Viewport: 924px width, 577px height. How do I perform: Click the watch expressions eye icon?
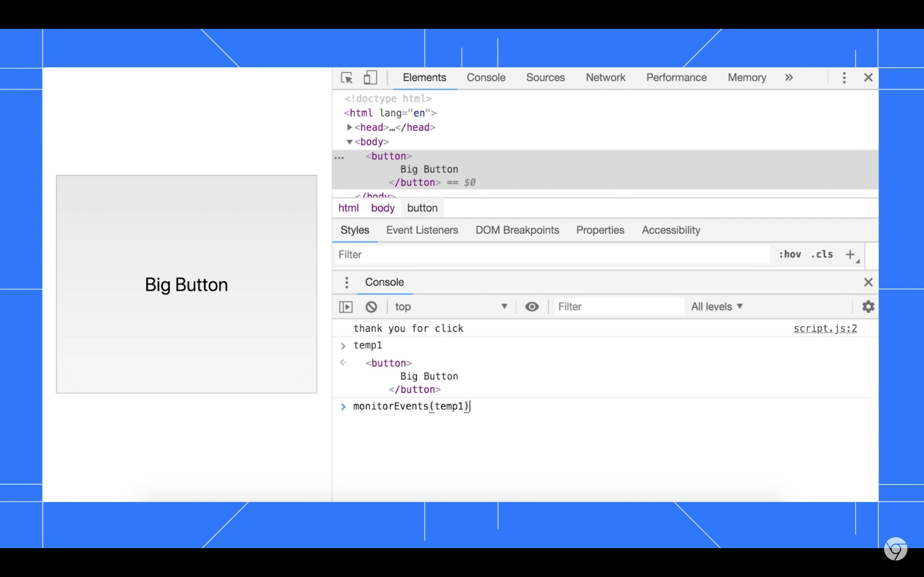coord(532,306)
